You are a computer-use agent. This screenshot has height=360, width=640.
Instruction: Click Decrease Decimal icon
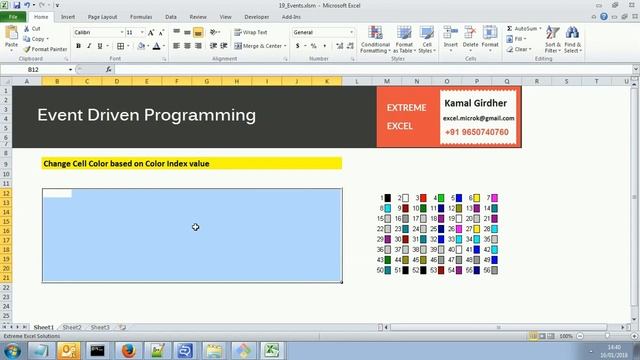click(350, 46)
